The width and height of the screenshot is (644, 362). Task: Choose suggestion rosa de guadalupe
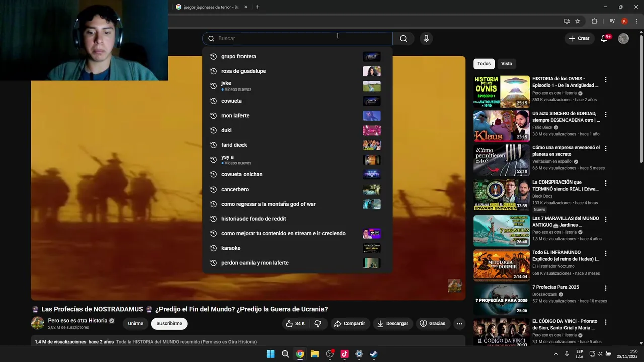click(297, 71)
